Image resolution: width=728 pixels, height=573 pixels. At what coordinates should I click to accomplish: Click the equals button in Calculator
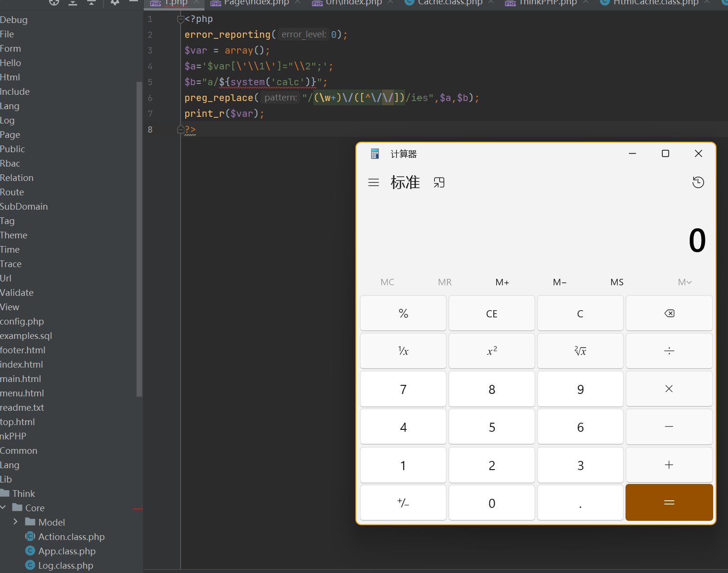pyautogui.click(x=669, y=503)
